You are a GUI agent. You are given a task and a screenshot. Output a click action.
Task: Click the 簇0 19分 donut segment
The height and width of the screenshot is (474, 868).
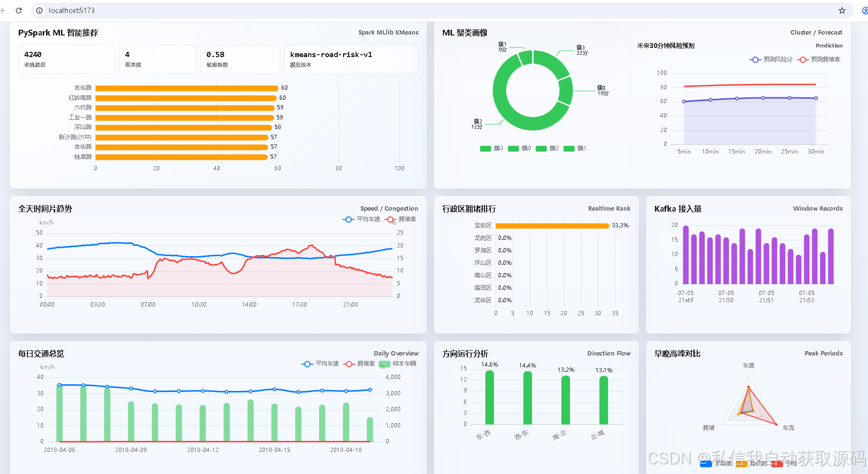tap(566, 91)
